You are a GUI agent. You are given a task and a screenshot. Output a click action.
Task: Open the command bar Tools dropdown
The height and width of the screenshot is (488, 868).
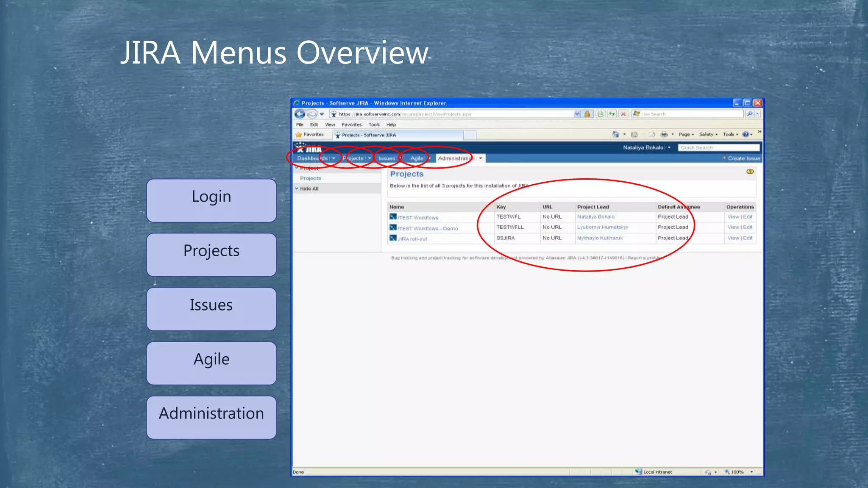click(731, 134)
